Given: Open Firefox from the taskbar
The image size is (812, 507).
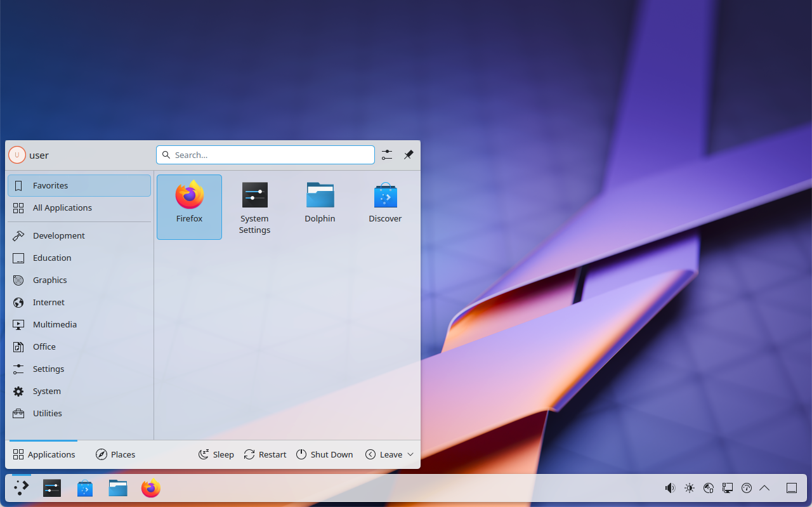Looking at the screenshot, I should (x=150, y=488).
